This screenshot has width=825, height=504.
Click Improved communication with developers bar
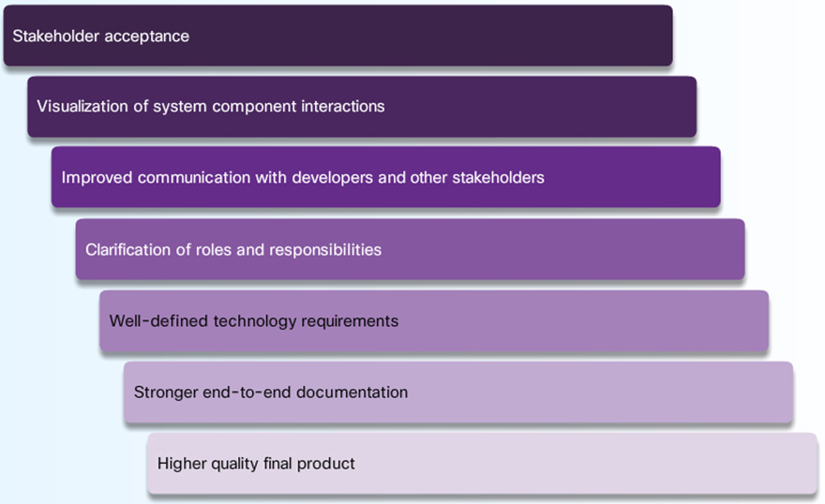click(385, 177)
